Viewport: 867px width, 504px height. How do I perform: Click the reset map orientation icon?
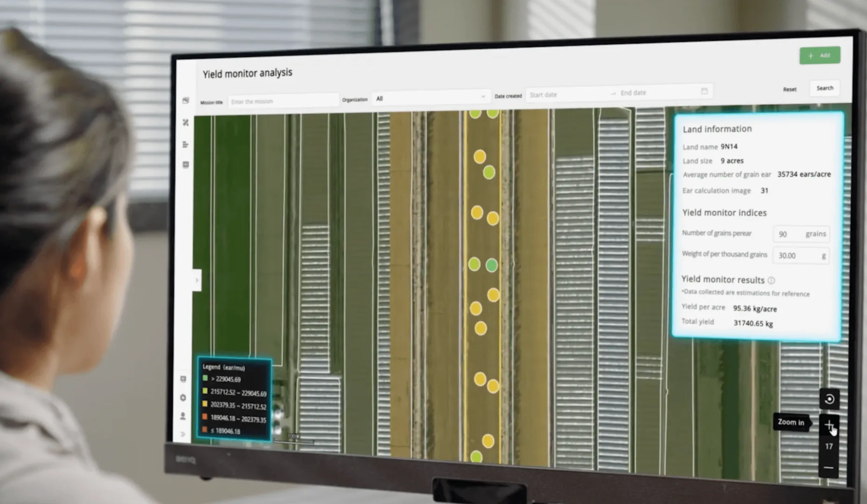[x=829, y=399]
